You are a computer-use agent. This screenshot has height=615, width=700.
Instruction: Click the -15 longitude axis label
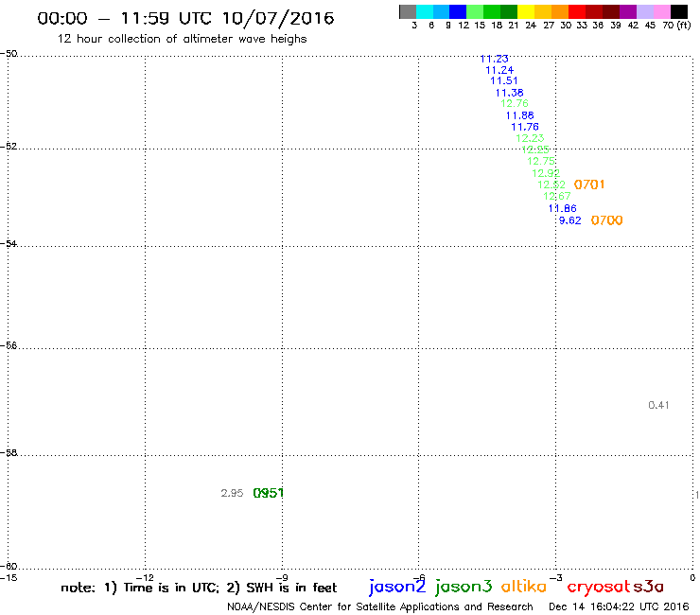(9, 578)
